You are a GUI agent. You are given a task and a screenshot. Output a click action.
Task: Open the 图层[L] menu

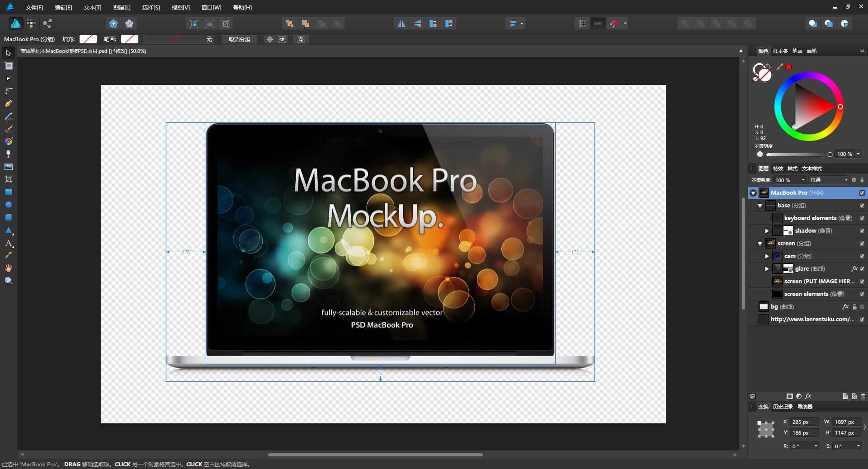pyautogui.click(x=122, y=7)
